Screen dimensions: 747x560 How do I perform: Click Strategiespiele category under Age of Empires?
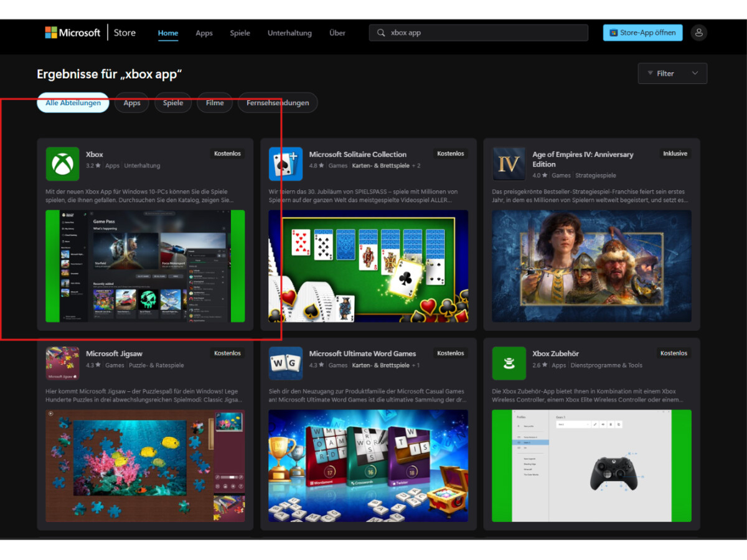click(596, 175)
